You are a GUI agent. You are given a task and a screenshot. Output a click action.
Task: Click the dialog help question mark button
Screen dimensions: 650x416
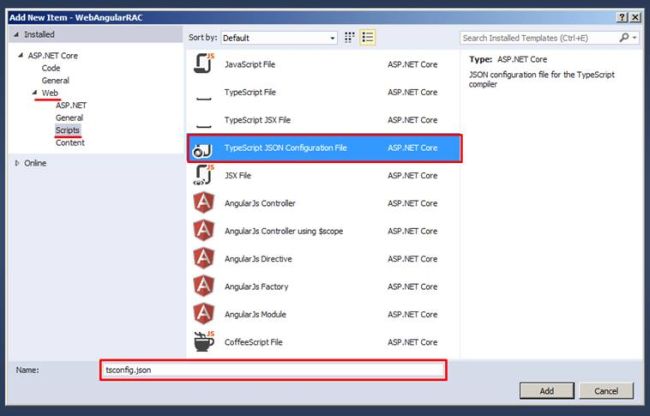tap(622, 17)
